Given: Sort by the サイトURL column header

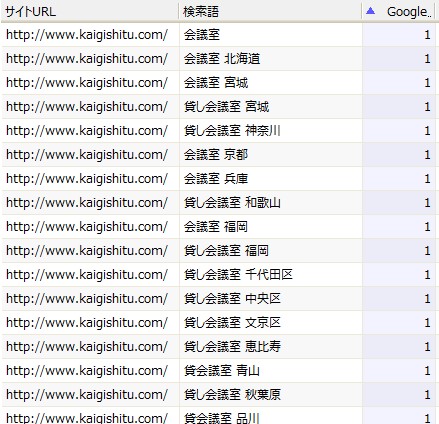Looking at the screenshot, I should (x=90, y=12).
